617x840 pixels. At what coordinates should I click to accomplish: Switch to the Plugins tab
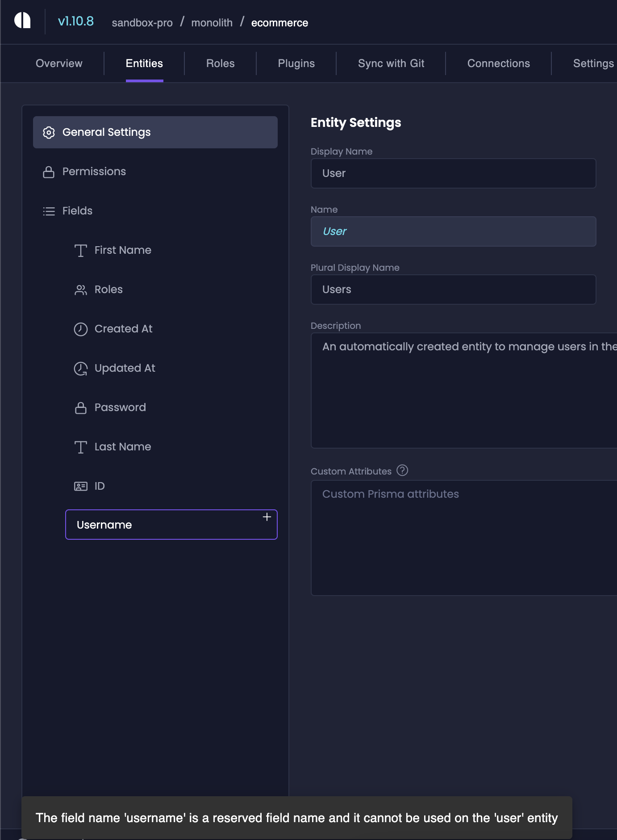coord(296,63)
